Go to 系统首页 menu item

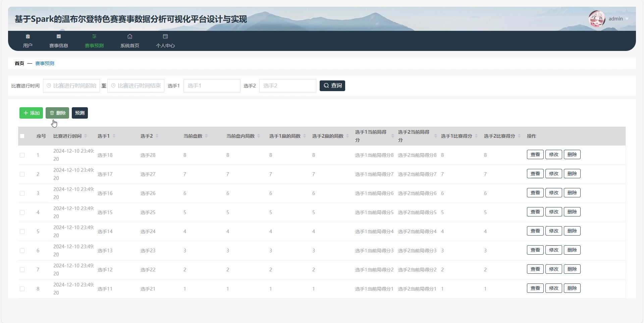[x=130, y=41]
